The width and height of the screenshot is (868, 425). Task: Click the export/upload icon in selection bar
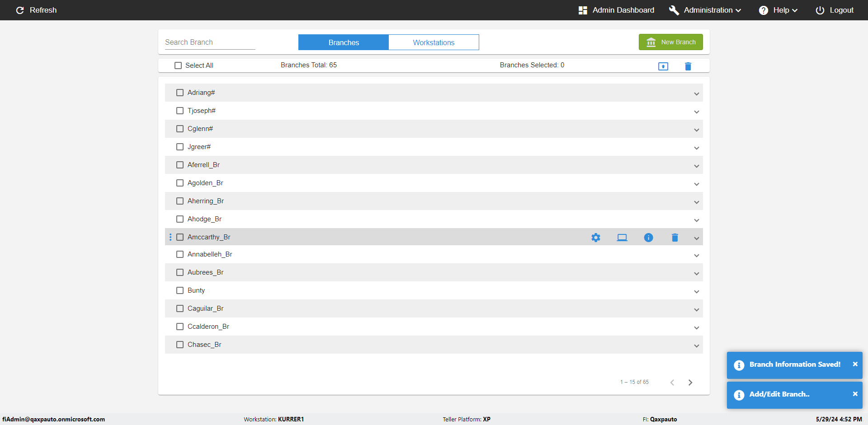pyautogui.click(x=663, y=66)
